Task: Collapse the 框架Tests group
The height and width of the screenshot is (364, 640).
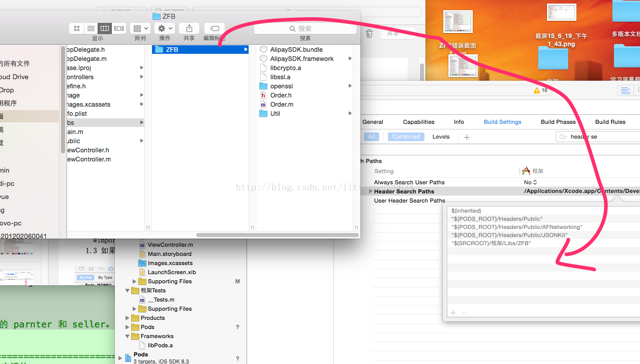Action: pyautogui.click(x=128, y=290)
